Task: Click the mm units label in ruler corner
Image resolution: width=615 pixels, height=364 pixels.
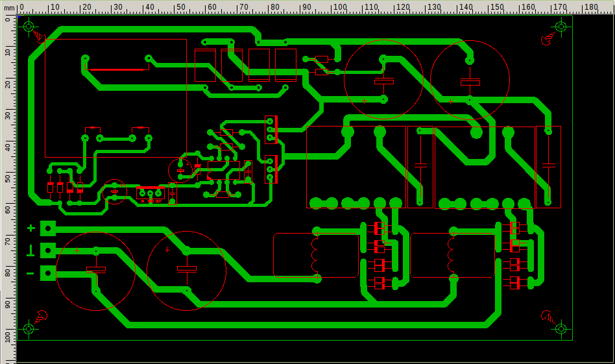Action: 9,8
